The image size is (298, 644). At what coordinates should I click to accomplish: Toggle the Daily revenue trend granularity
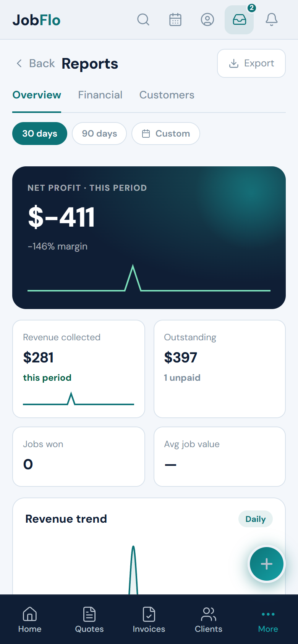(256, 519)
